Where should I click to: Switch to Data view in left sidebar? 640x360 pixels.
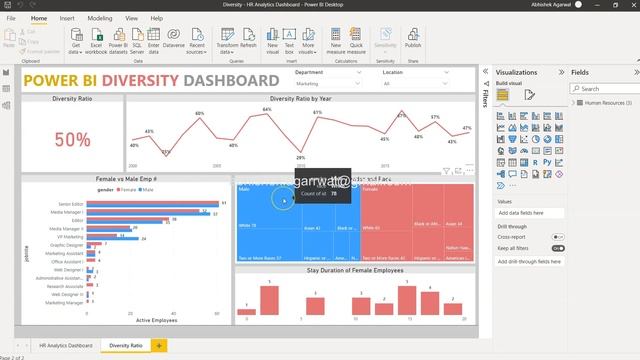tap(6, 89)
